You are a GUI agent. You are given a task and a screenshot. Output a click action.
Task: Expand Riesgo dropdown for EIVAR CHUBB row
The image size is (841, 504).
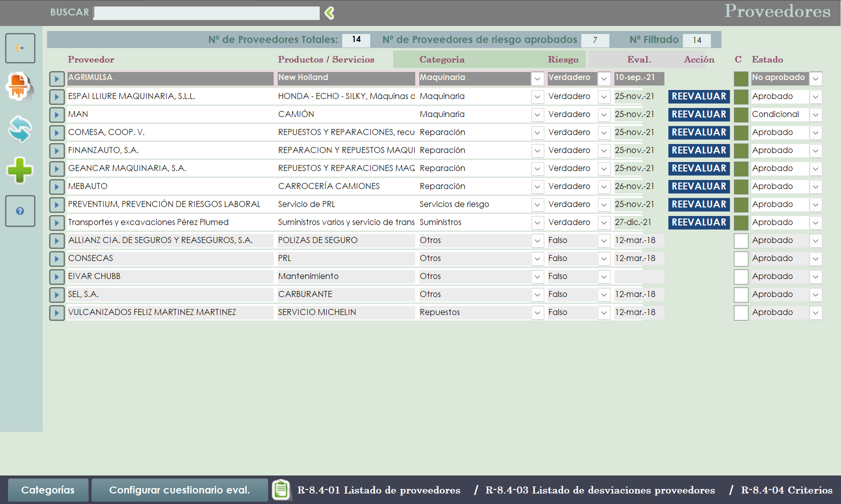[x=604, y=276]
